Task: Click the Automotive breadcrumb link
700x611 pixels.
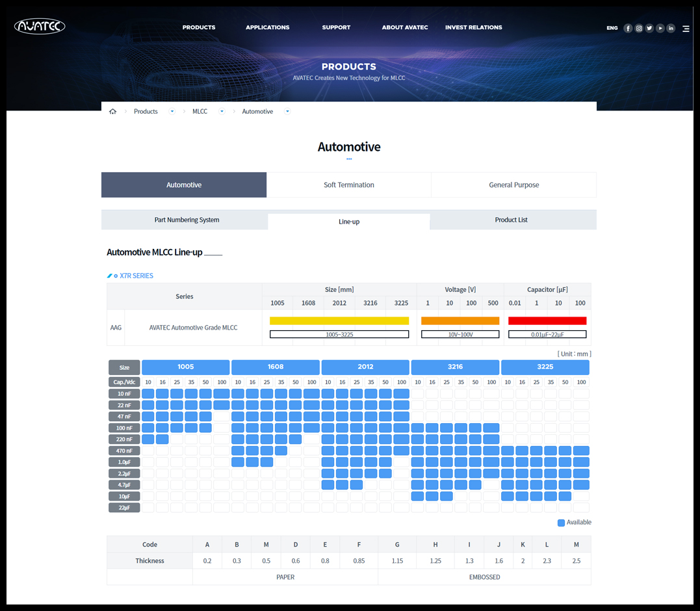Action: (257, 112)
